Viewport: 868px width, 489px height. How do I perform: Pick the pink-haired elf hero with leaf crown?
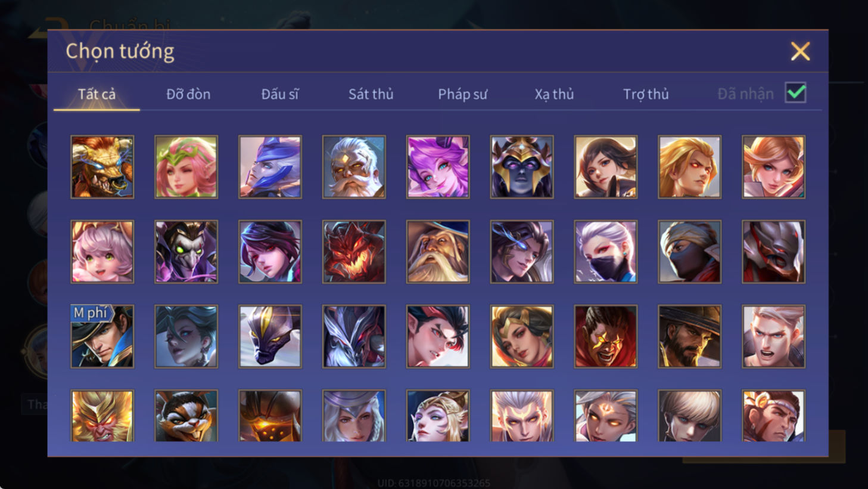[186, 167]
